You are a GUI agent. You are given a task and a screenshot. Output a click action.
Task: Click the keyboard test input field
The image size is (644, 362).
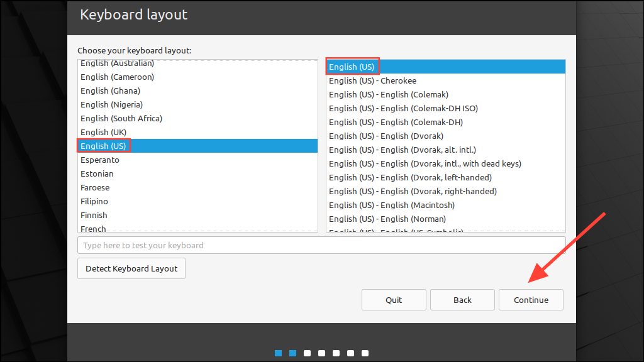[x=321, y=245]
